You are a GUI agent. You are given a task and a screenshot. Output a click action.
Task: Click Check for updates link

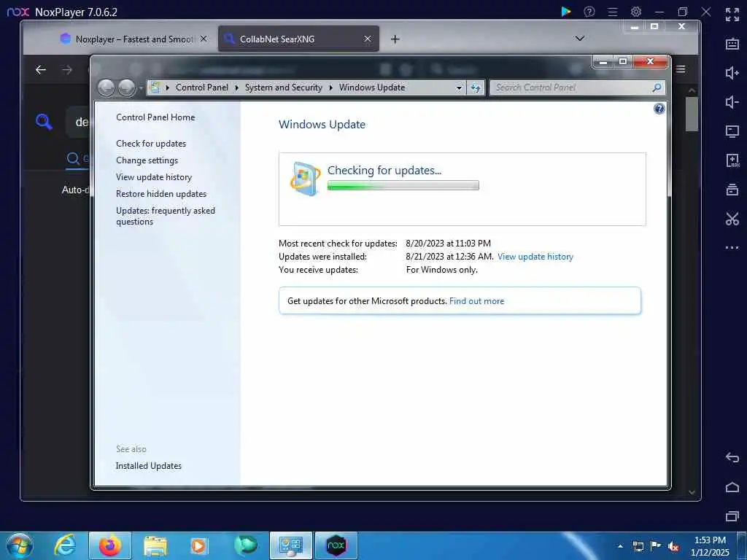point(151,144)
